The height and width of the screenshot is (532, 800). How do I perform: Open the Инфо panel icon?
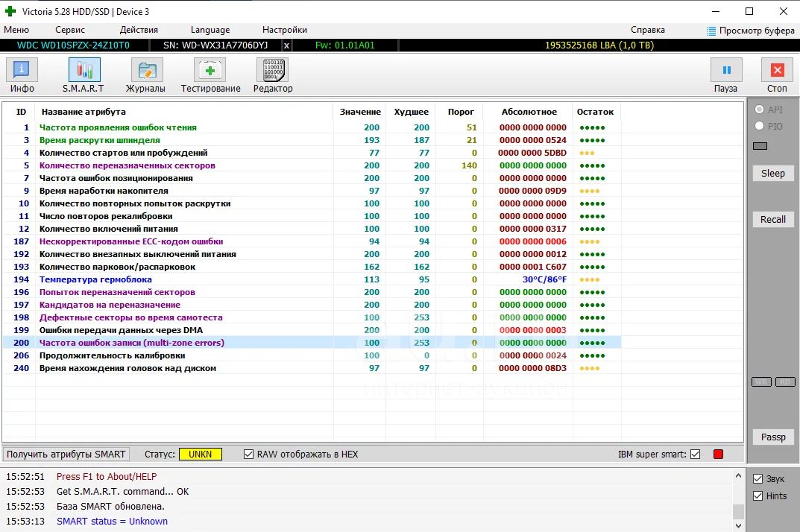click(x=22, y=70)
